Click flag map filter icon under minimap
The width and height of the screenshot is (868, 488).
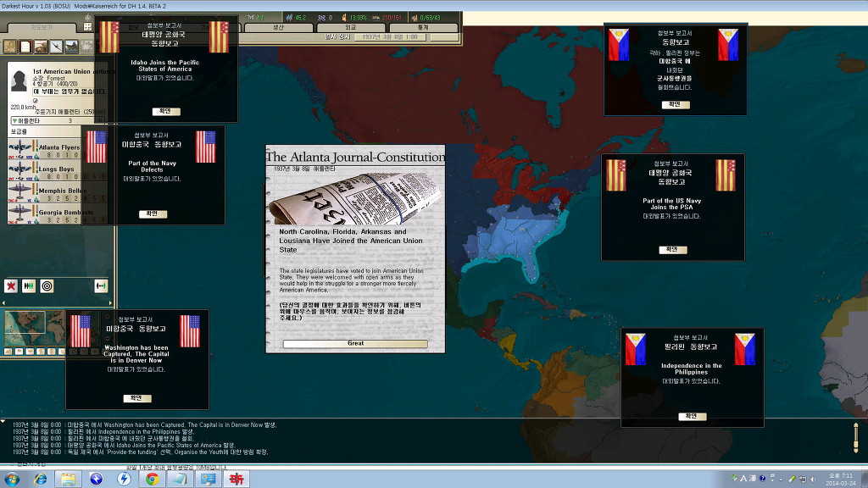pyautogui.click(x=19, y=352)
